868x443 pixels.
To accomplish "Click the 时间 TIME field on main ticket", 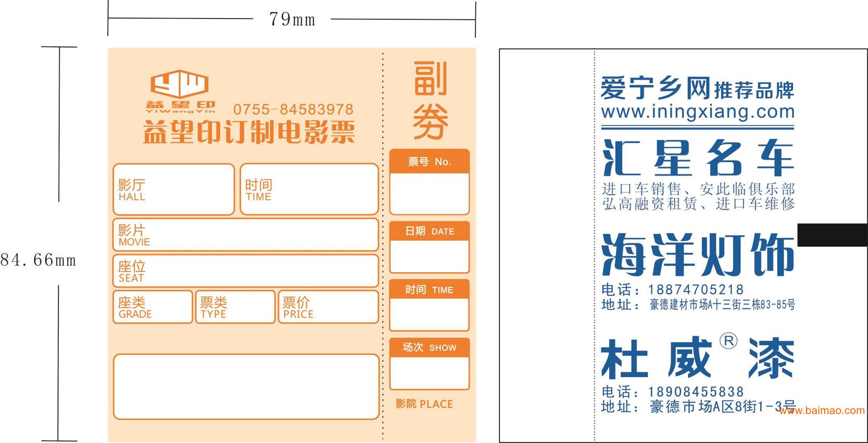I will coord(309,189).
